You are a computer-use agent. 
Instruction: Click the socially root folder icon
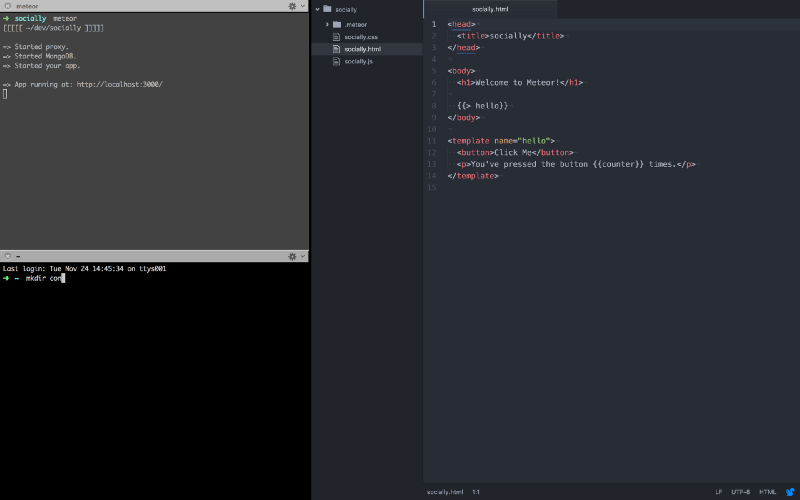click(x=328, y=9)
